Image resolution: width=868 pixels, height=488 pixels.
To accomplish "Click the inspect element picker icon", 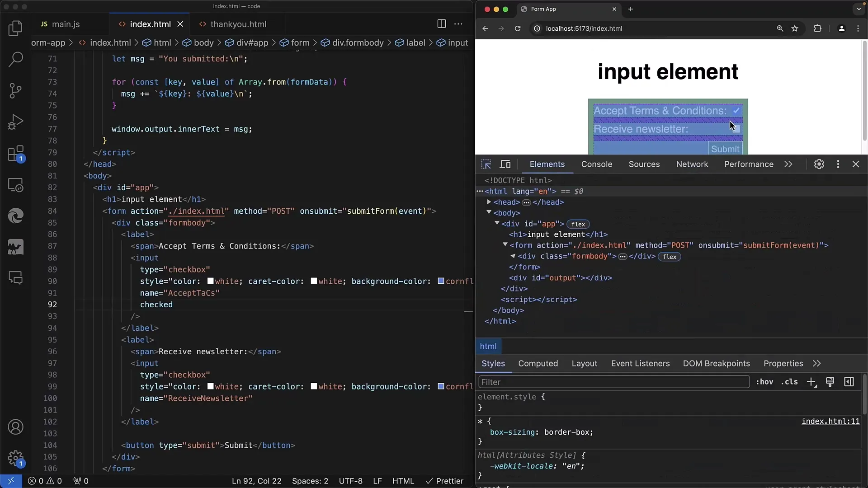I will pos(486,164).
